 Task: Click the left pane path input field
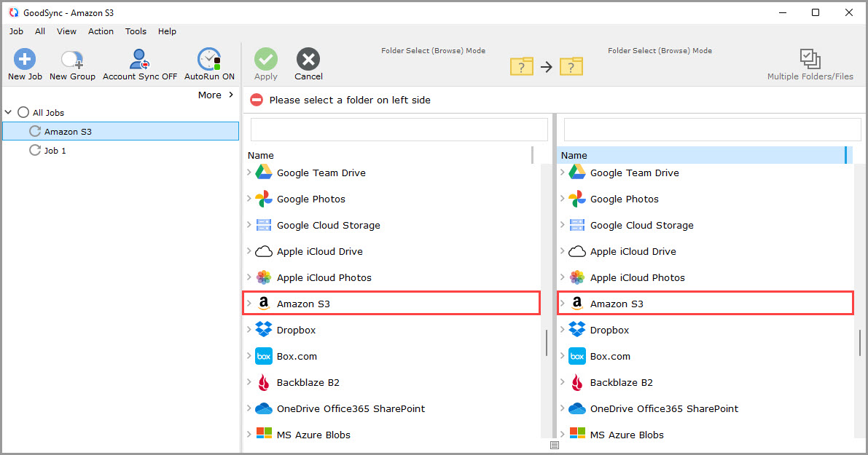coord(399,130)
